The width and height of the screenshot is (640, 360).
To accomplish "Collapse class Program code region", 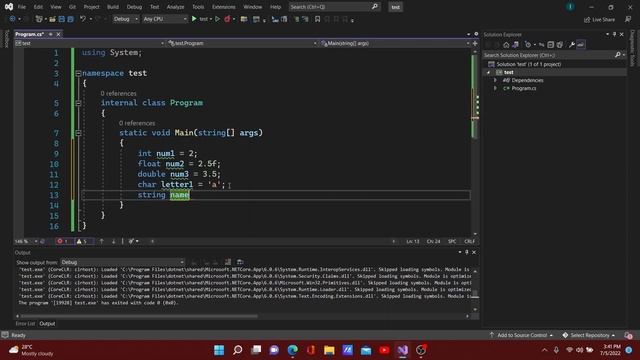I will [78, 103].
